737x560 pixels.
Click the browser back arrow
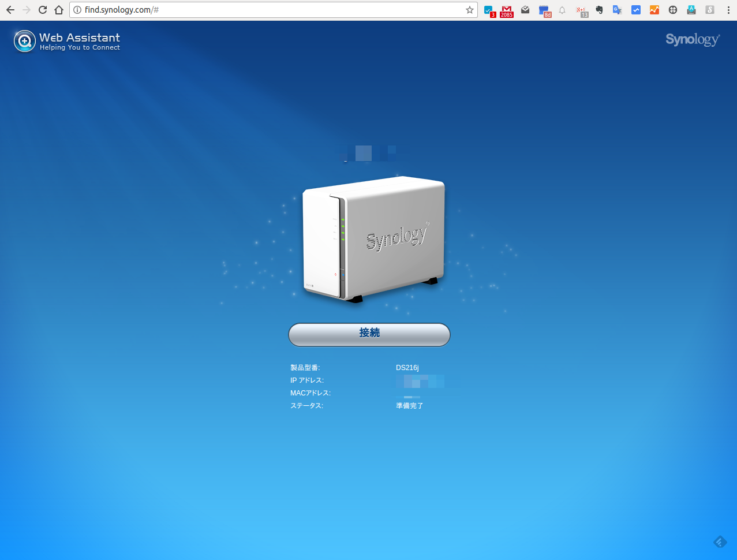[10, 10]
